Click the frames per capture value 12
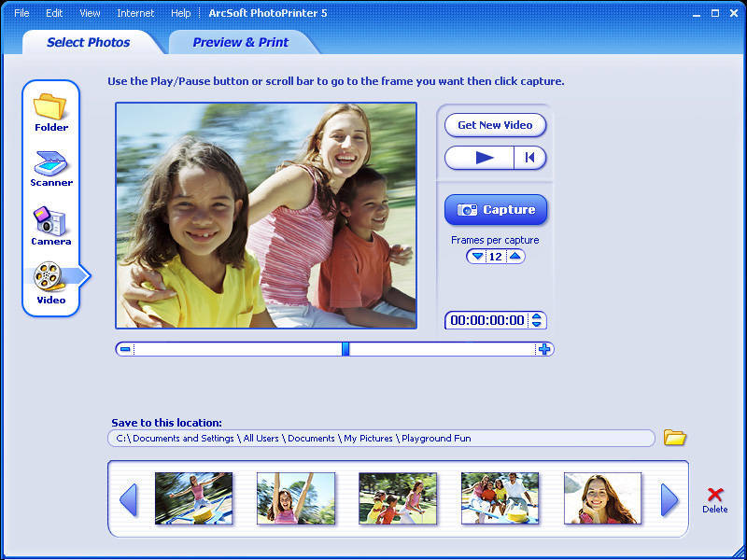The height and width of the screenshot is (560, 747). click(496, 257)
